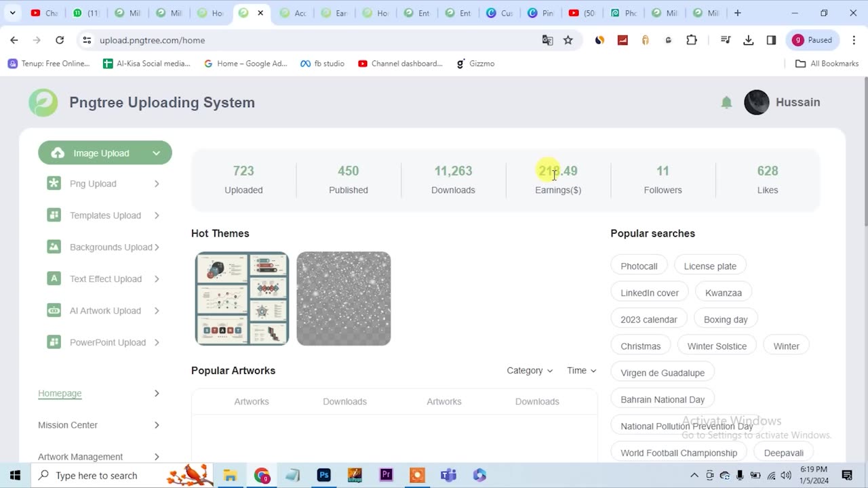Expand the Mission Center chevron
The image size is (868, 488).
pyautogui.click(x=157, y=425)
